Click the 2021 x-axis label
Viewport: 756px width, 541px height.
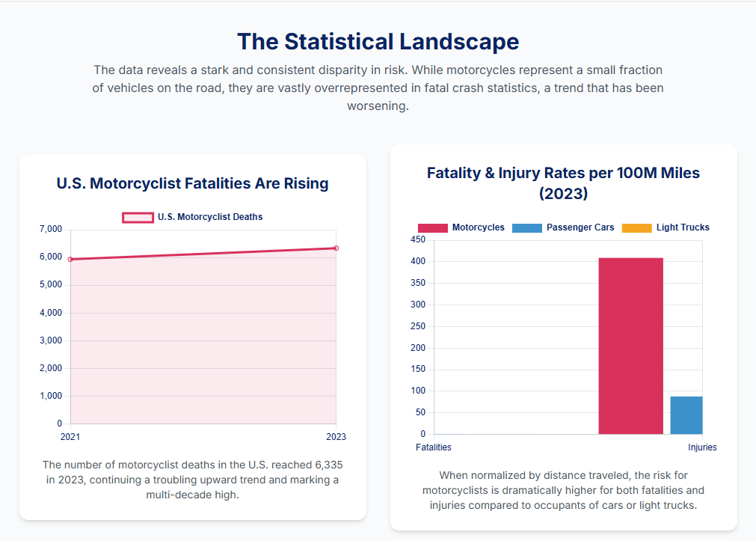[x=70, y=437]
